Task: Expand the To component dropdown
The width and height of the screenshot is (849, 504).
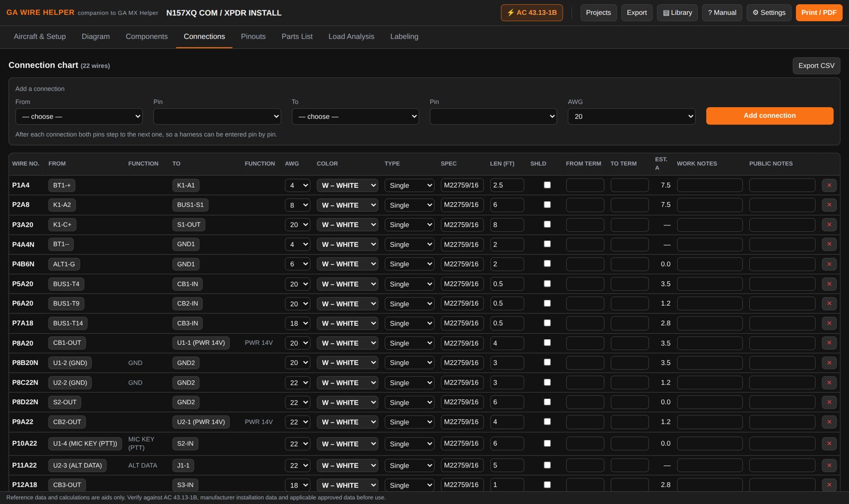Action: coord(355,116)
